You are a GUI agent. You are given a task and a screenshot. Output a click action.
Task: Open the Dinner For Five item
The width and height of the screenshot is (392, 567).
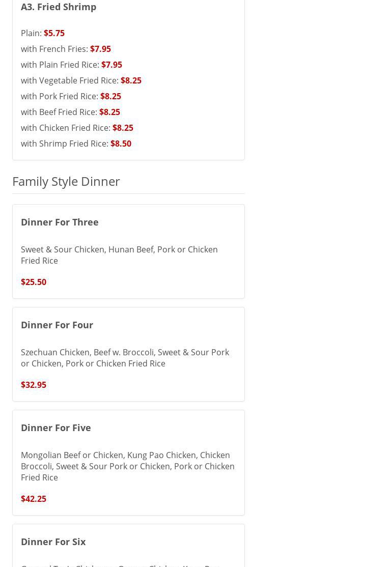[56, 428]
